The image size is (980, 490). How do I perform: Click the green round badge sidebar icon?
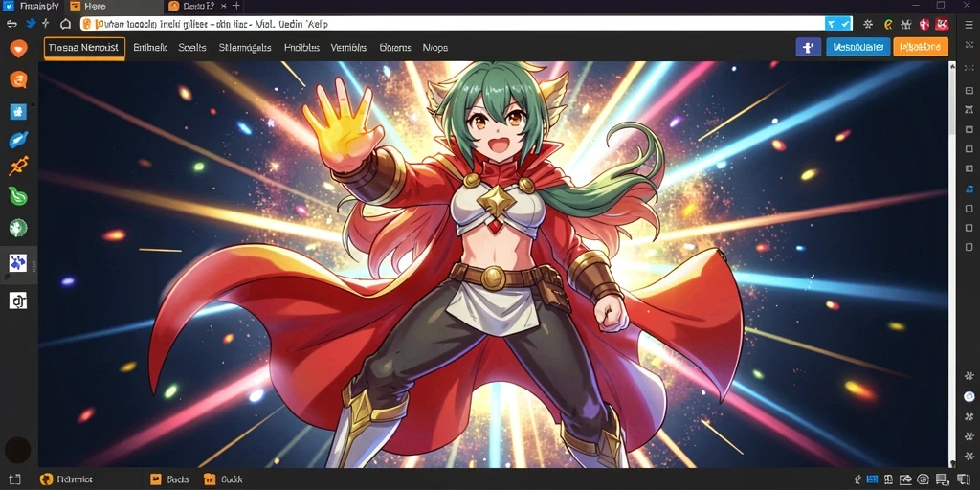click(19, 228)
